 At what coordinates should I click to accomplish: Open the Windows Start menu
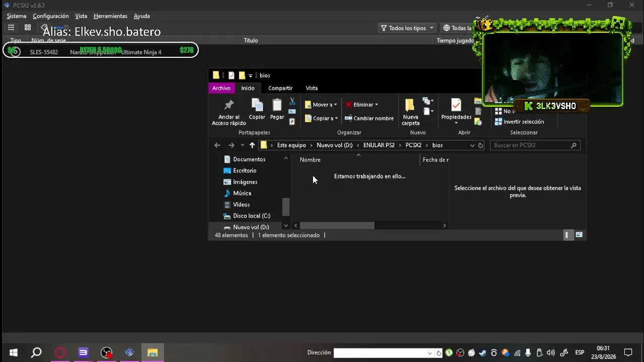[x=14, y=352]
